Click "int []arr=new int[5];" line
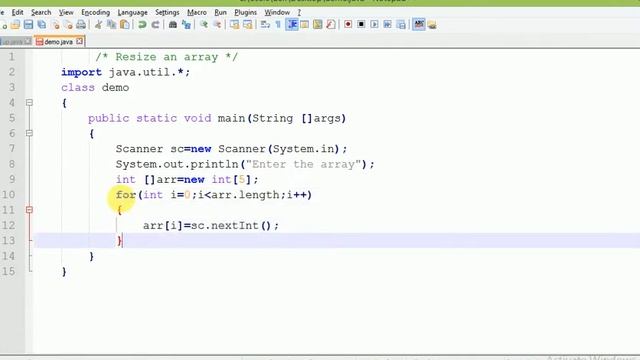640x360 pixels. click(x=187, y=179)
